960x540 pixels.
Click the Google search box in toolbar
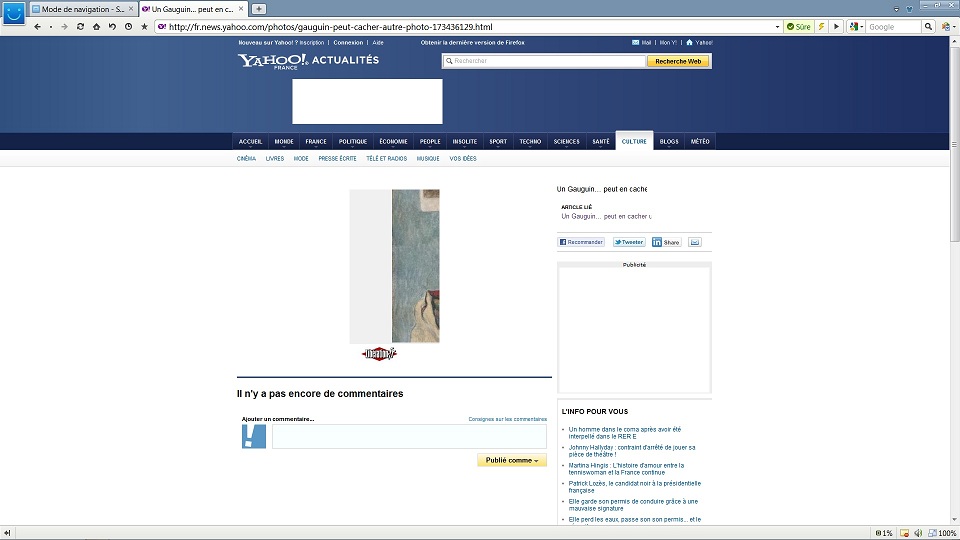894,26
